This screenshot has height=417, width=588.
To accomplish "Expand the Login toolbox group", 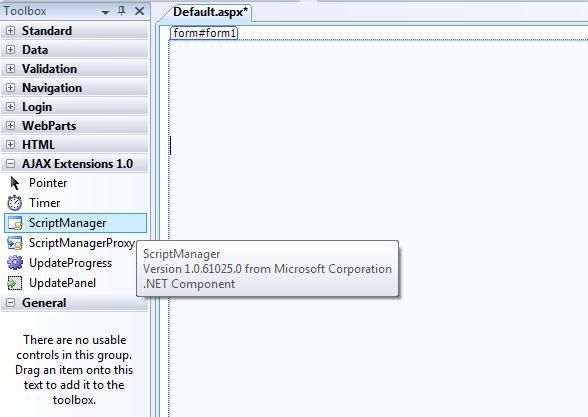I will [x=10, y=106].
